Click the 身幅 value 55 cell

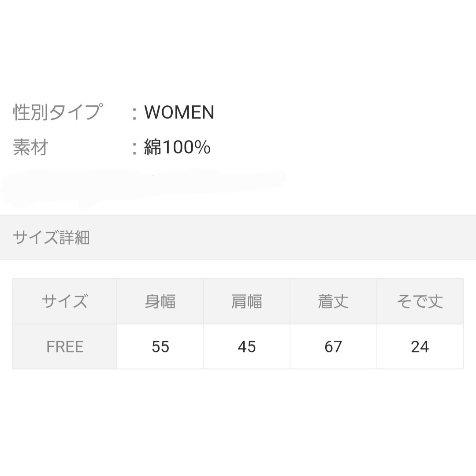[160, 346]
